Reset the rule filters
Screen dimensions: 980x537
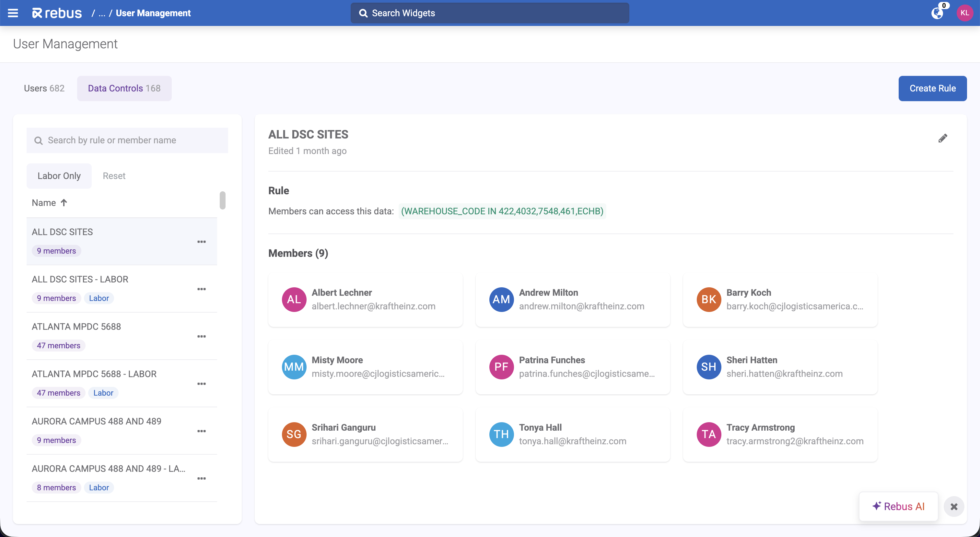click(114, 176)
